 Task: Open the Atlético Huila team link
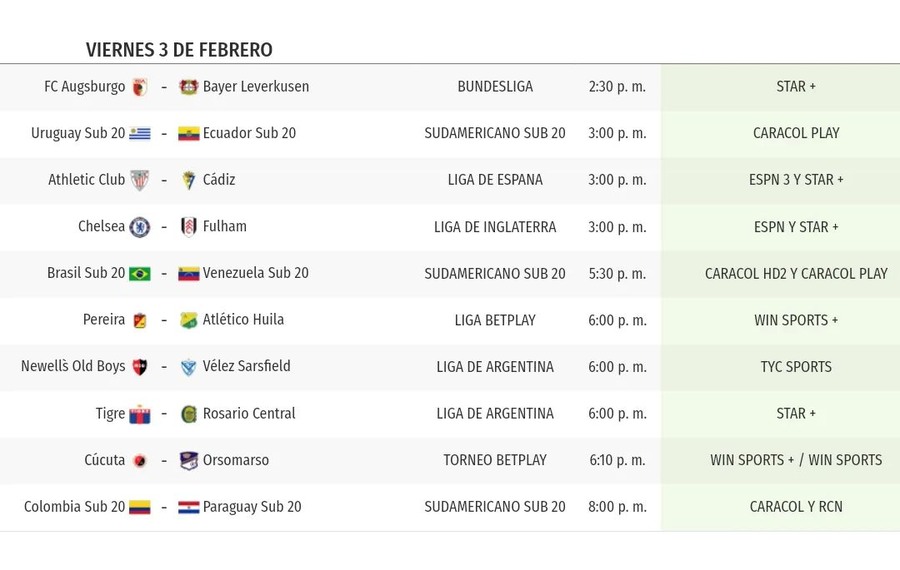[x=243, y=320]
